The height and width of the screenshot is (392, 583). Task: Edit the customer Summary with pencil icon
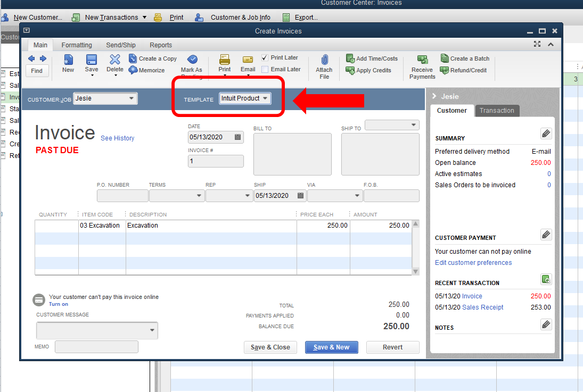546,133
